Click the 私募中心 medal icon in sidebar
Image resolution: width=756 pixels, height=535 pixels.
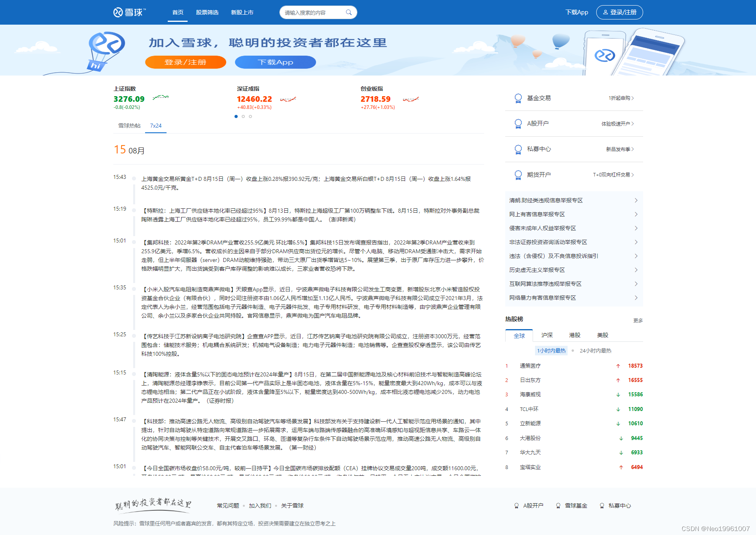coord(518,149)
